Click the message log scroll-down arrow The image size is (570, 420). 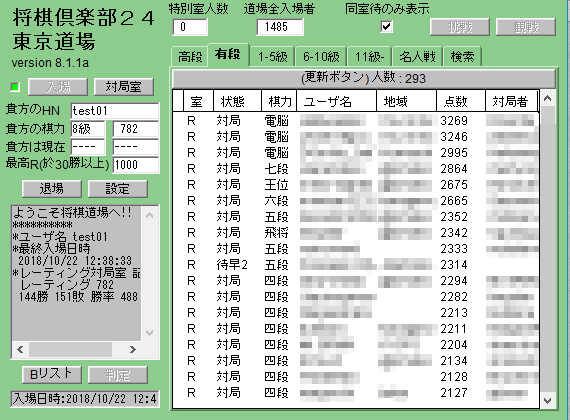coord(149,332)
